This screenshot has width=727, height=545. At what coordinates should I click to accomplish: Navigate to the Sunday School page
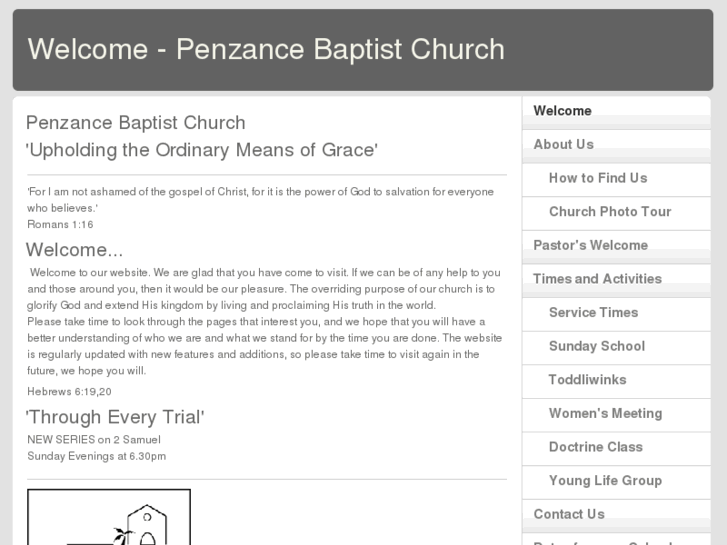pyautogui.click(x=597, y=346)
